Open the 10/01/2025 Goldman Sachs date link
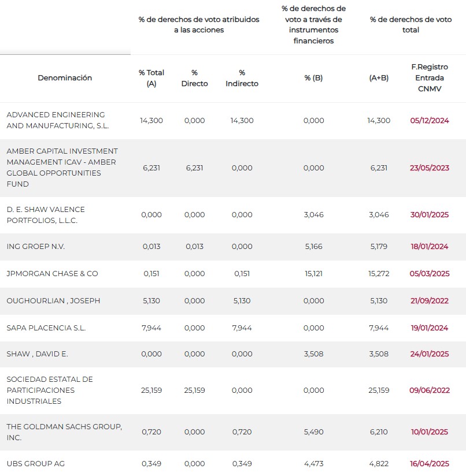Viewport: 466px width, 476px height. pos(429,432)
